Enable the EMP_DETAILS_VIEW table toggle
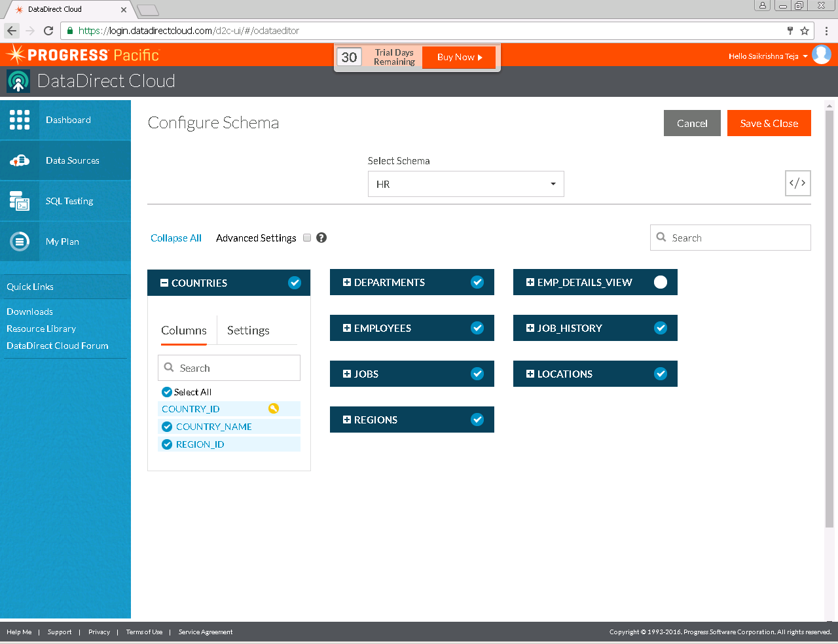 point(661,282)
